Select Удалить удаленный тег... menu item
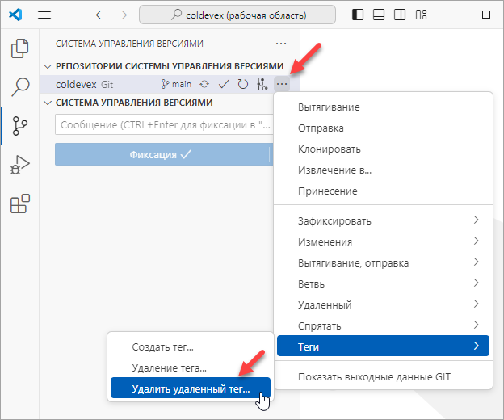 191,389
